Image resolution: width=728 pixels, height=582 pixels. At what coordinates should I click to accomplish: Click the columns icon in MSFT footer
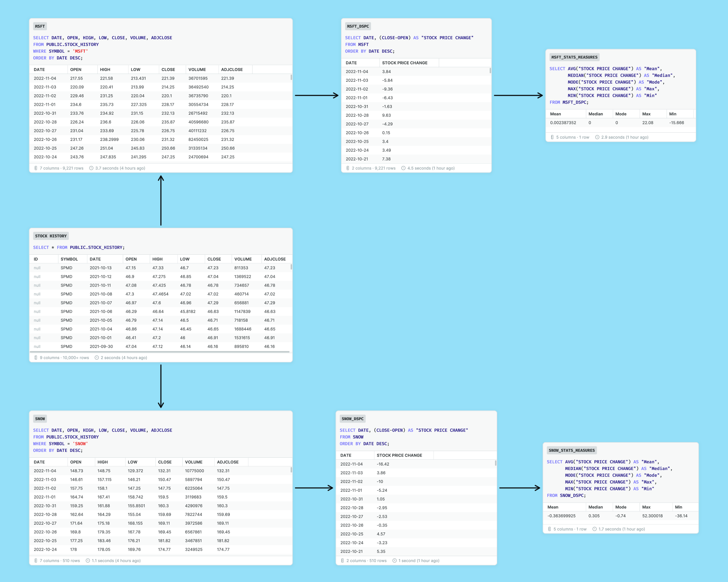(36, 168)
